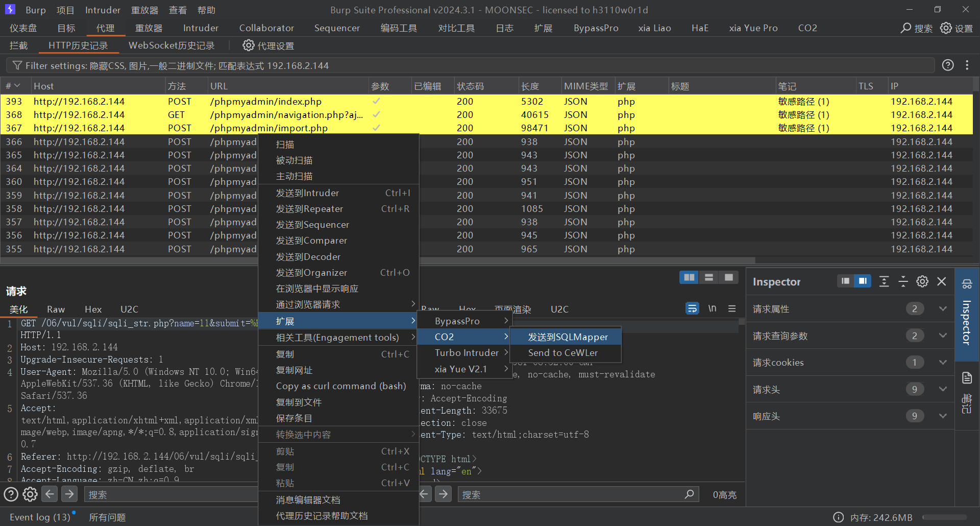Open the settings gear in top bar

(946, 28)
